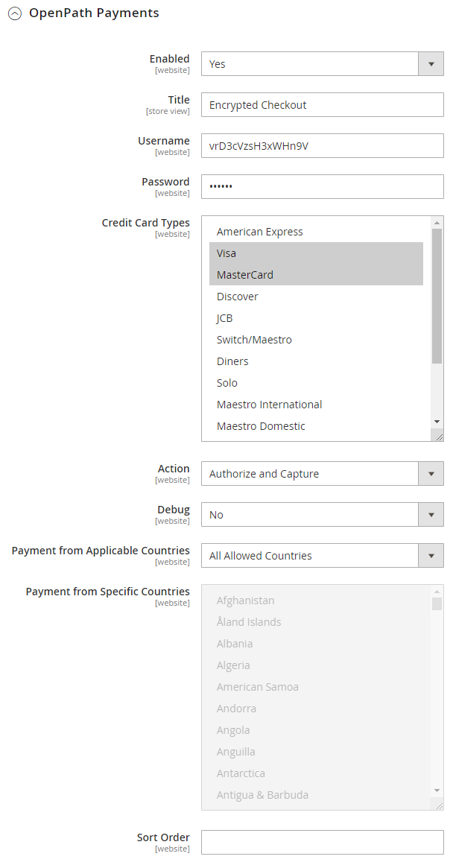Select JCB card type
The width and height of the screenshot is (453, 868).
pos(316,317)
